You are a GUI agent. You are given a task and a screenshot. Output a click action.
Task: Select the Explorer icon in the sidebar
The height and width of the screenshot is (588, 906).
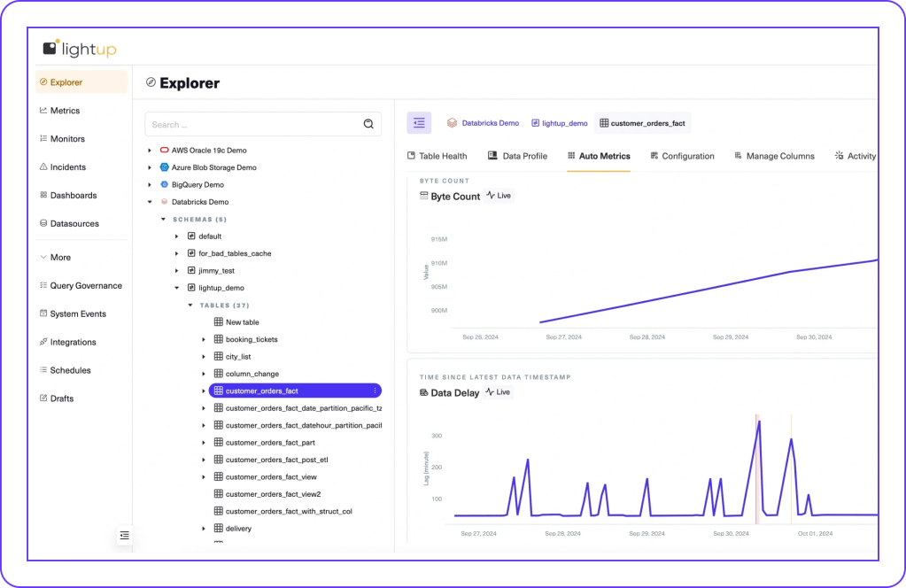pyautogui.click(x=43, y=81)
